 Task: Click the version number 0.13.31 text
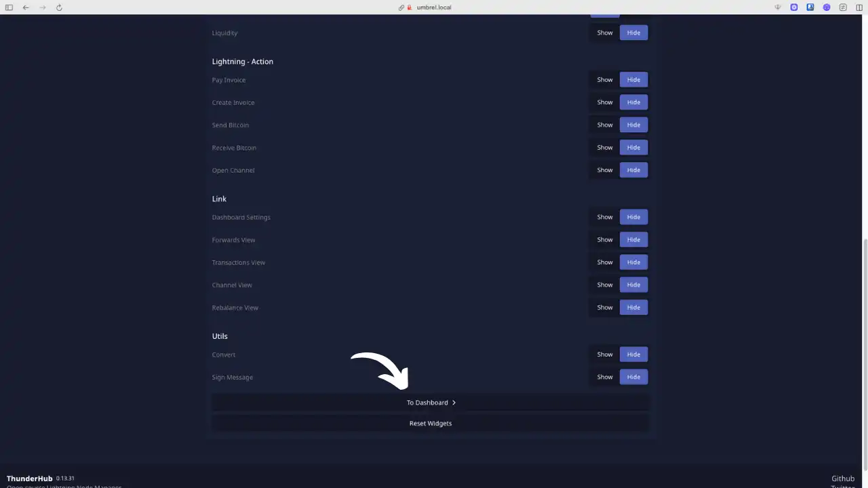pos(65,479)
